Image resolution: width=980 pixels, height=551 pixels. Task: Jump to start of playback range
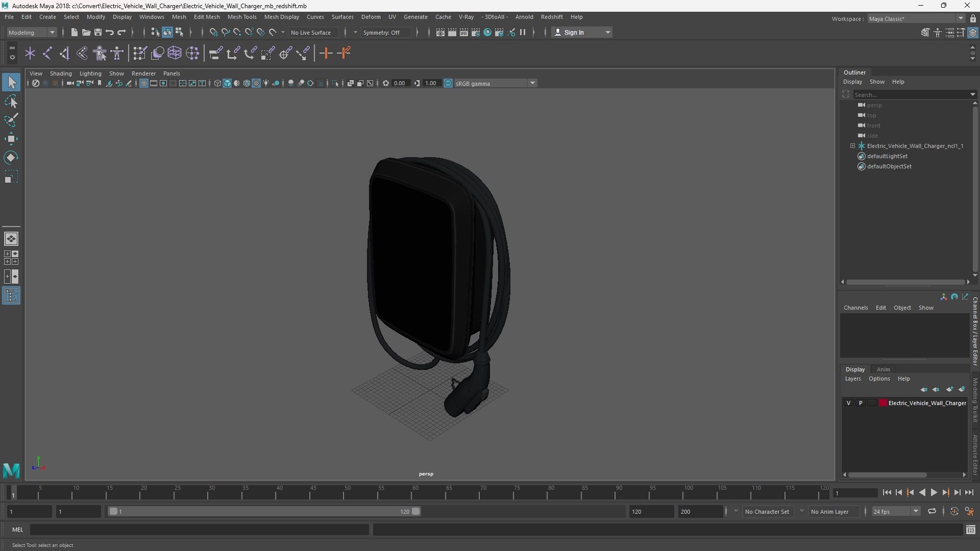(x=887, y=492)
